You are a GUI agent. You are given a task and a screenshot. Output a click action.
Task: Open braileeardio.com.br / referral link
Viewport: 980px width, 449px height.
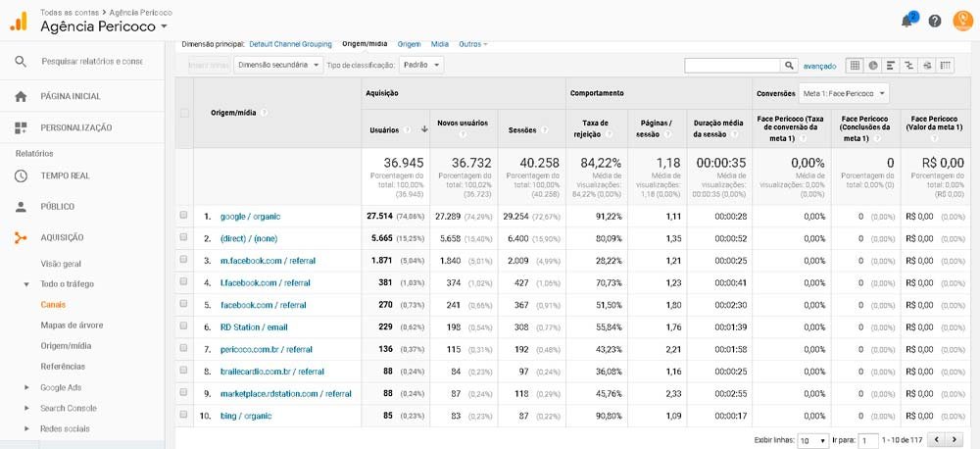tap(271, 372)
